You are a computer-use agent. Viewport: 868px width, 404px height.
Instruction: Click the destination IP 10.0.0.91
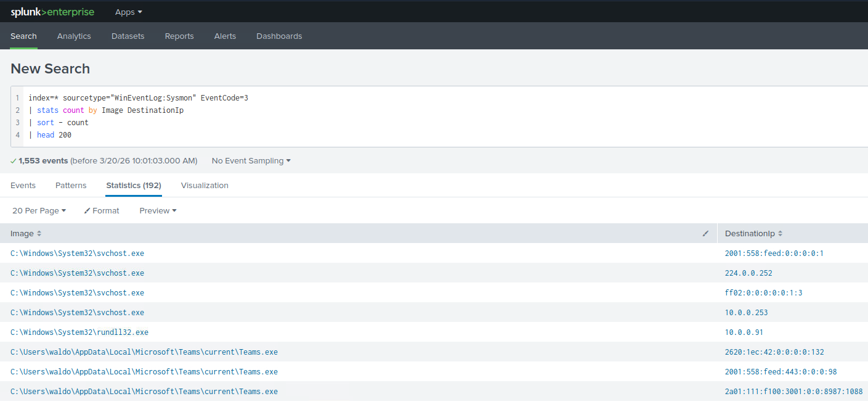pyautogui.click(x=744, y=332)
